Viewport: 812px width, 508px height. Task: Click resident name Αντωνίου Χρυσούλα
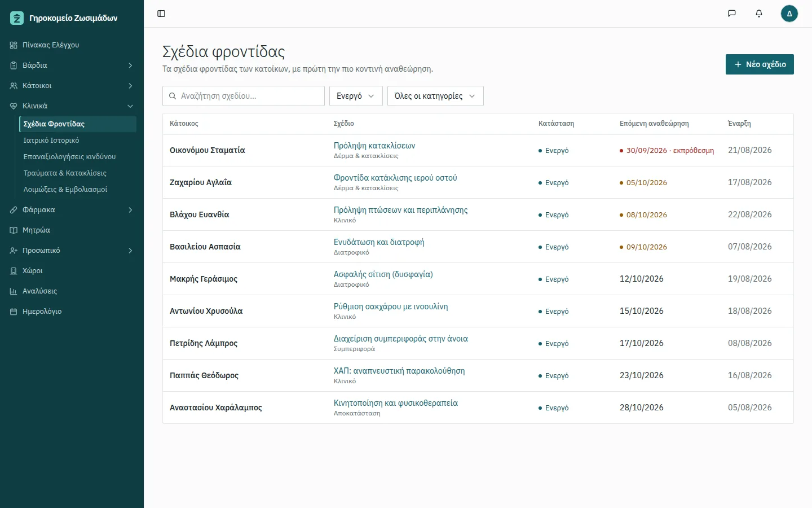[x=206, y=311]
